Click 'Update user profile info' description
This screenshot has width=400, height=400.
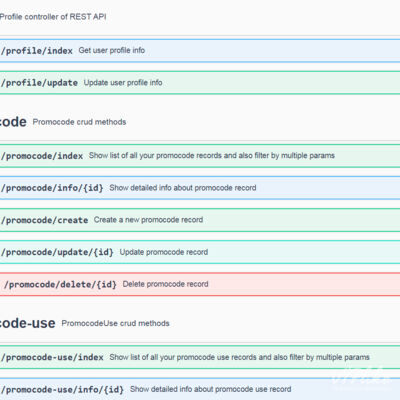123,83
